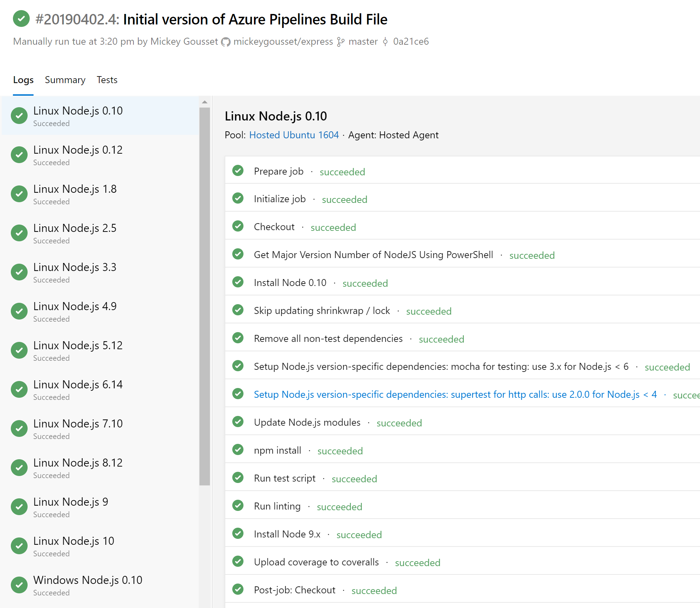Click the branch icon next to master
Viewport: 700px width, 608px height.
[x=341, y=42]
